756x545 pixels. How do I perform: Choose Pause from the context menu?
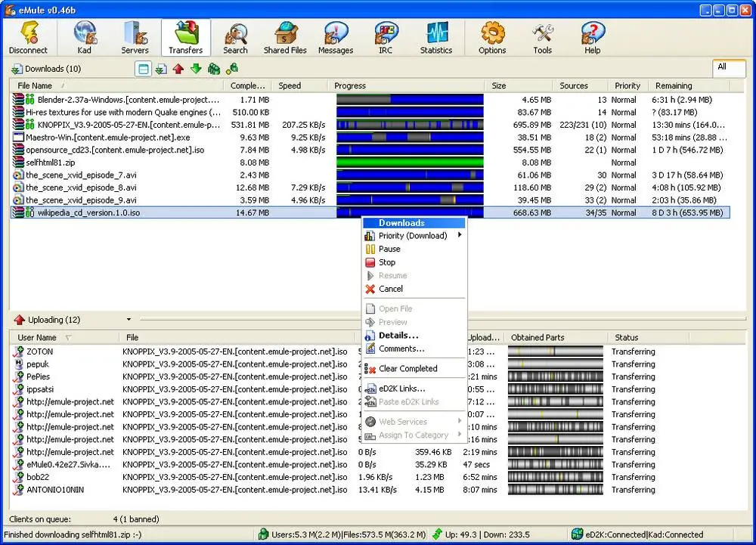[389, 249]
